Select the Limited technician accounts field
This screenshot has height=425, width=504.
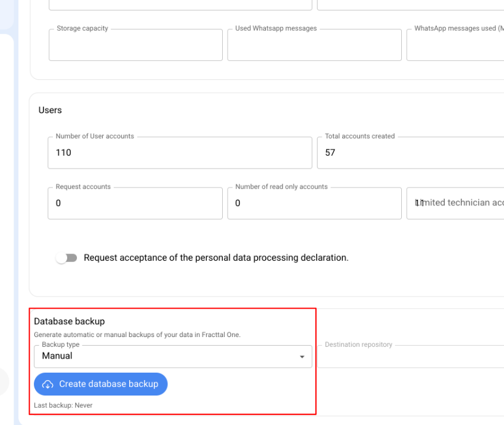tap(455, 204)
